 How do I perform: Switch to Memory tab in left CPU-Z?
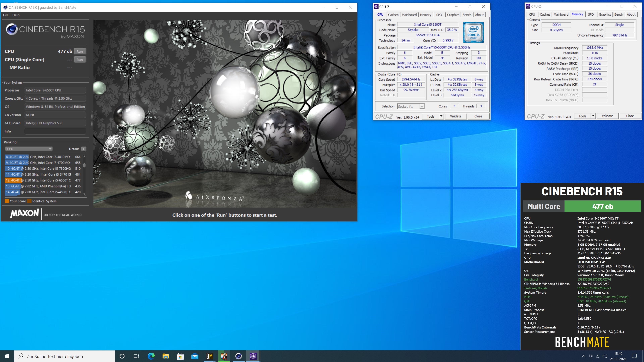425,15
